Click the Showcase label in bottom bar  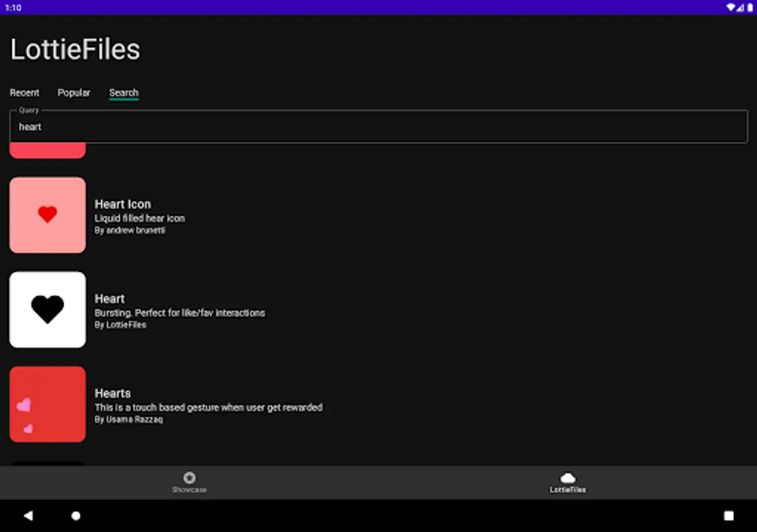click(189, 489)
